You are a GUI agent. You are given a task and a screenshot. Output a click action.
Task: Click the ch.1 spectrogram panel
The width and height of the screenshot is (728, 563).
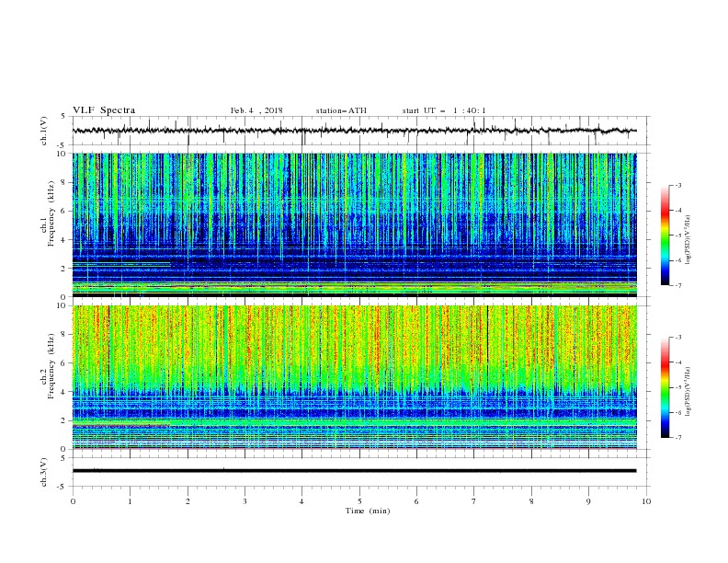point(354,224)
